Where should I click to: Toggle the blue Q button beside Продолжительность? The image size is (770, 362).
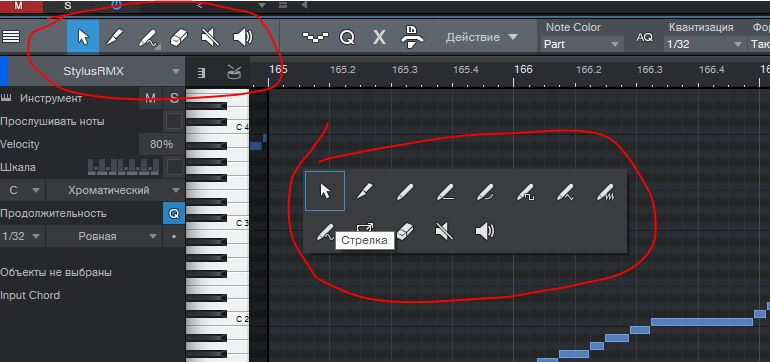click(174, 214)
